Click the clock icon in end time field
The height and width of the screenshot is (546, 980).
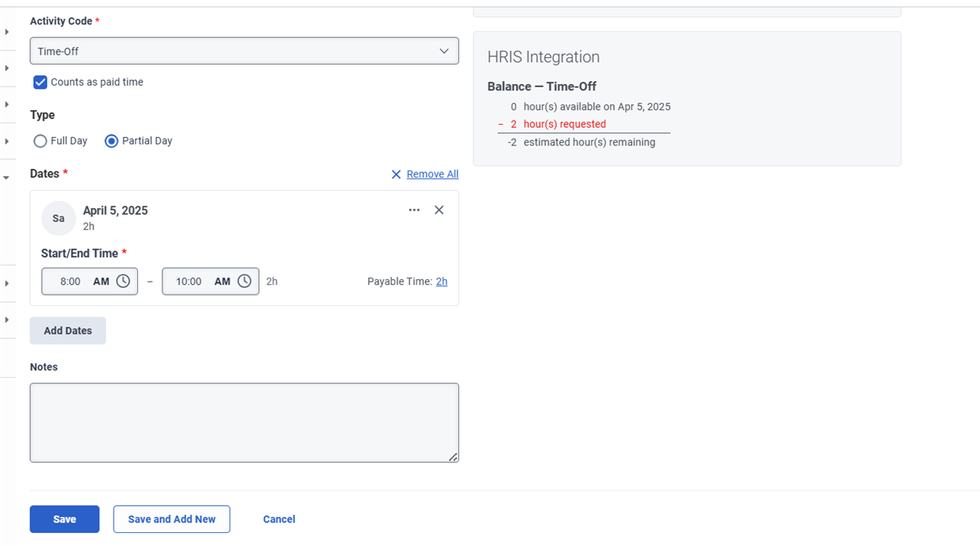tap(244, 281)
